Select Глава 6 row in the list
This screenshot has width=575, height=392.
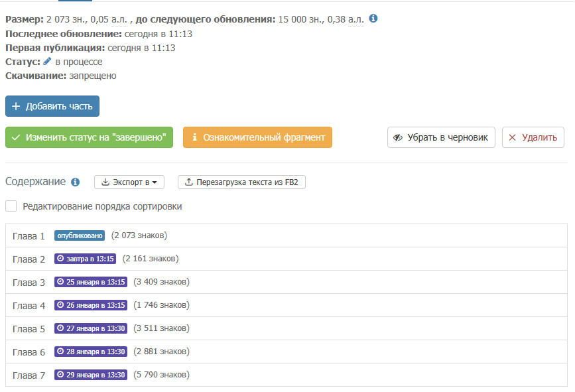pyautogui.click(x=29, y=352)
